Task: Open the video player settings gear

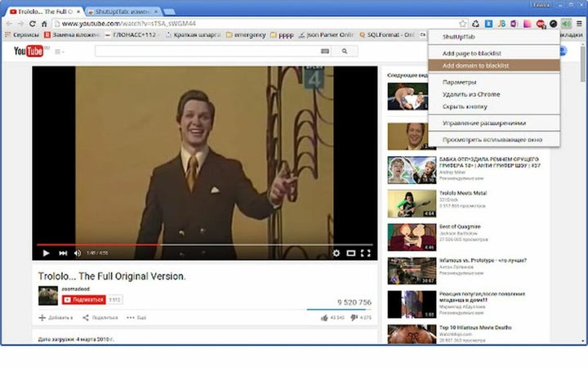Action: [336, 253]
